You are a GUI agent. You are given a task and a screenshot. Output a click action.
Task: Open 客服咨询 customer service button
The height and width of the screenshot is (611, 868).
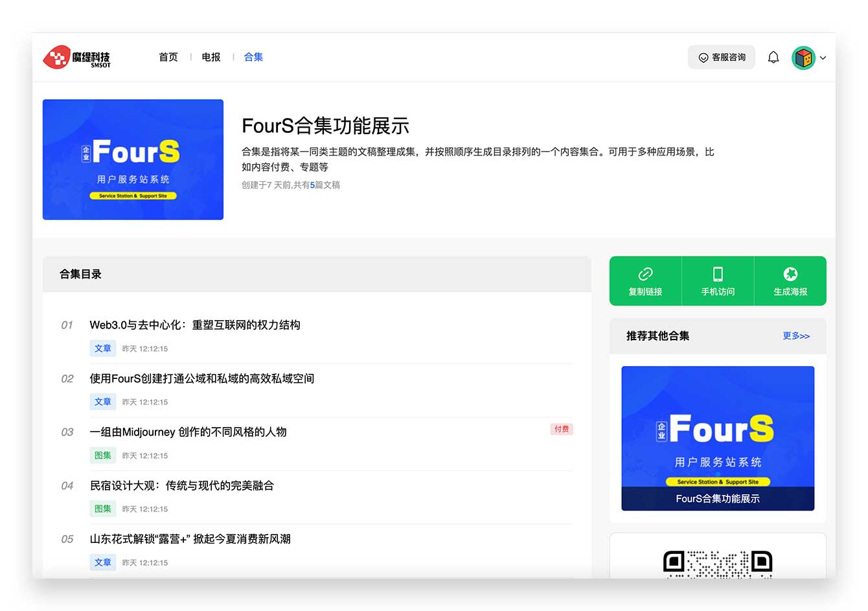tap(722, 57)
